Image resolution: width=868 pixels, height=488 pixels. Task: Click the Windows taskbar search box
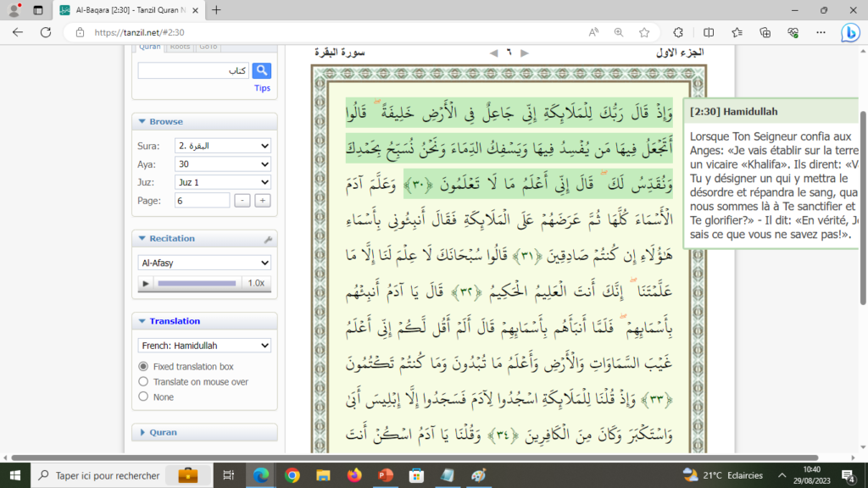[122, 475]
